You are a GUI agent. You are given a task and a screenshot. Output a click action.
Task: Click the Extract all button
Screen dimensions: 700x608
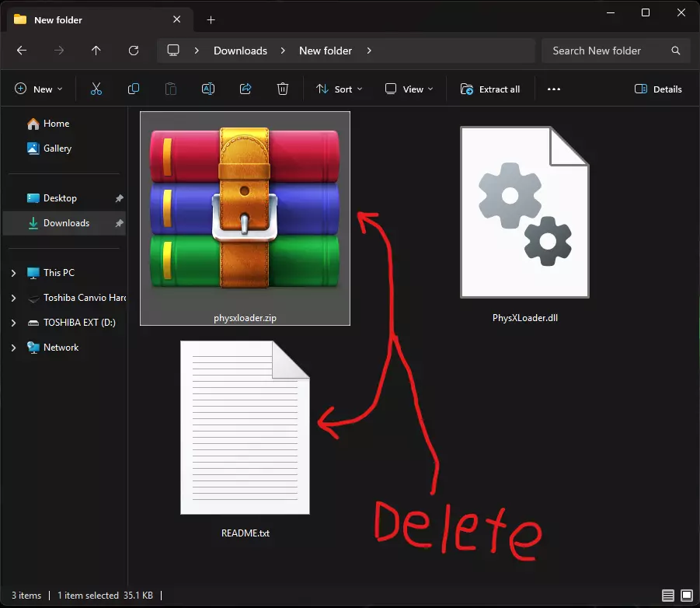pos(490,89)
